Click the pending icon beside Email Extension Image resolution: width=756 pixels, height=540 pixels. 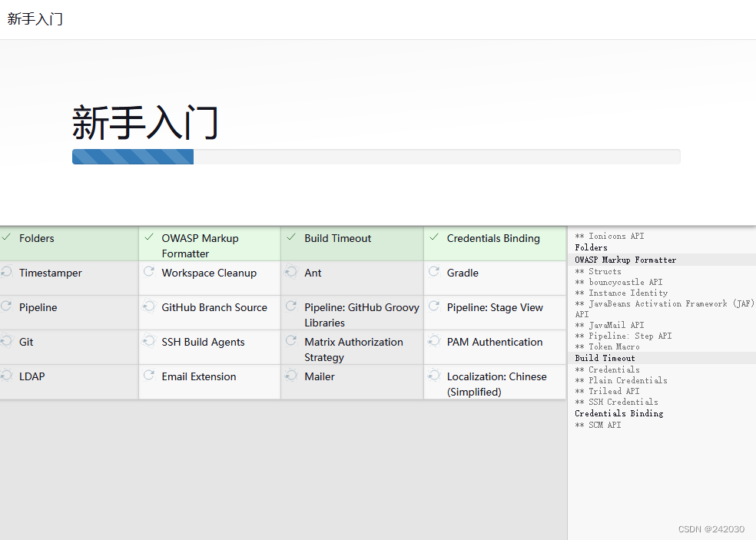click(149, 375)
